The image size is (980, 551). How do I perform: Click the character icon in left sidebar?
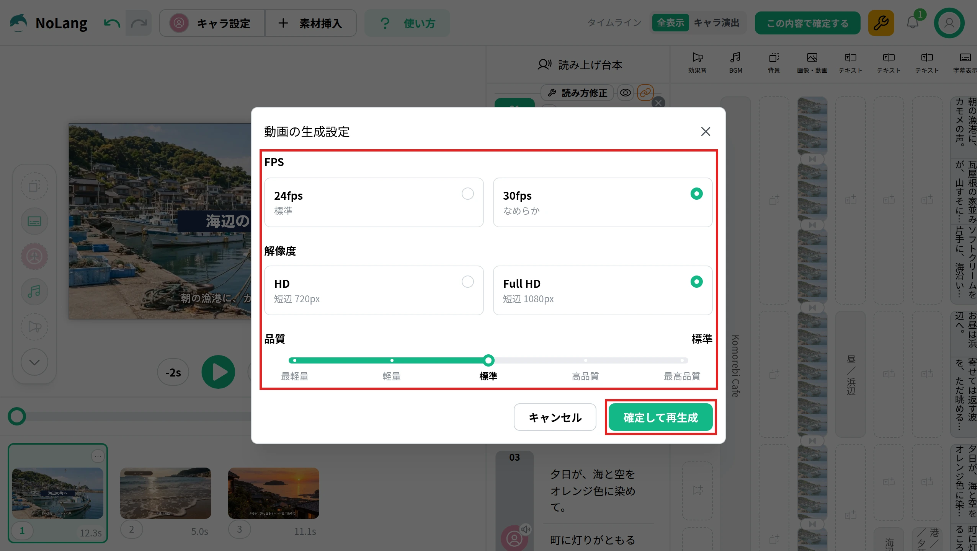pyautogui.click(x=34, y=256)
